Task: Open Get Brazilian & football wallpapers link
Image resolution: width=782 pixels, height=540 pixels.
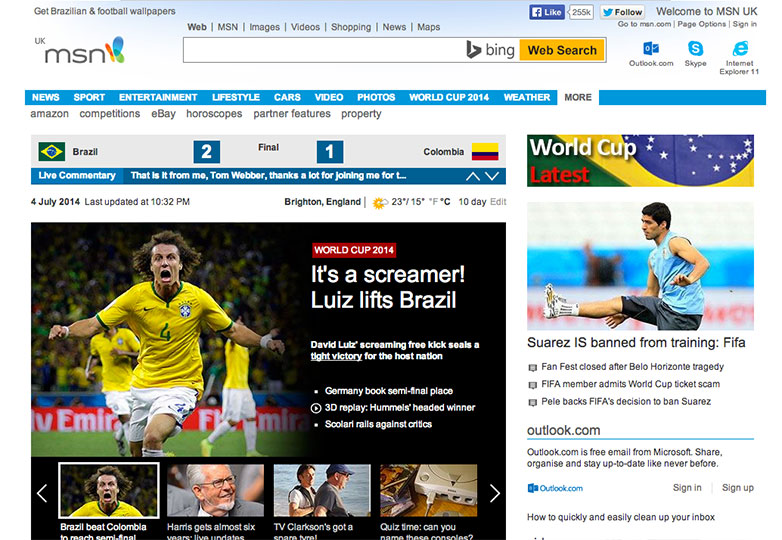Action: click(105, 11)
